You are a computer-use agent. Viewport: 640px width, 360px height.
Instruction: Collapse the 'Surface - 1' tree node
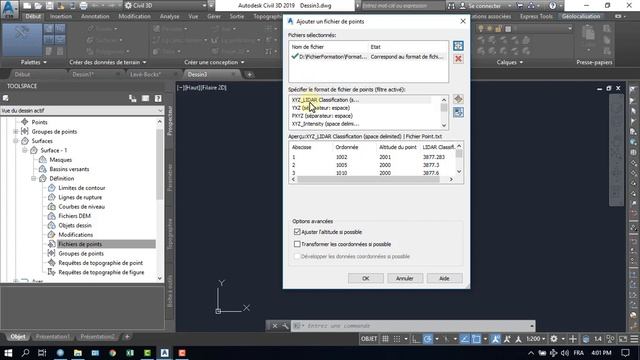(24, 150)
